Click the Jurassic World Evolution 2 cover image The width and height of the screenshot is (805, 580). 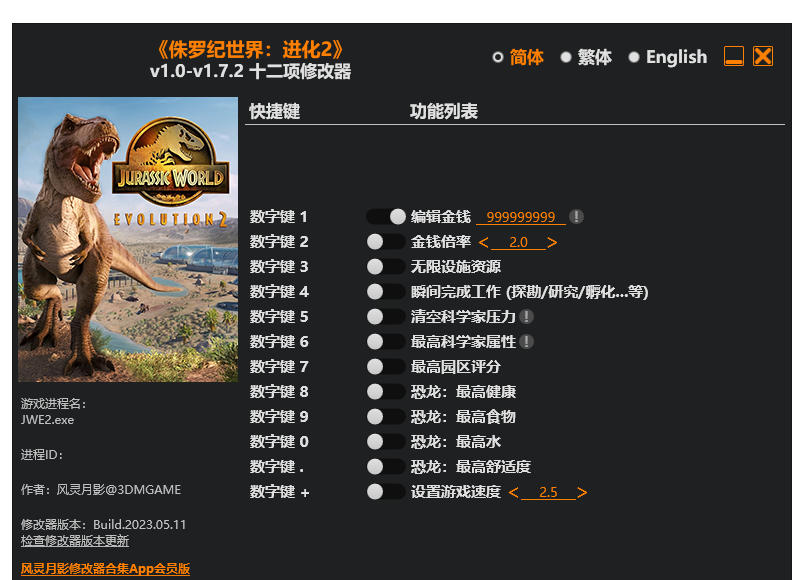128,239
